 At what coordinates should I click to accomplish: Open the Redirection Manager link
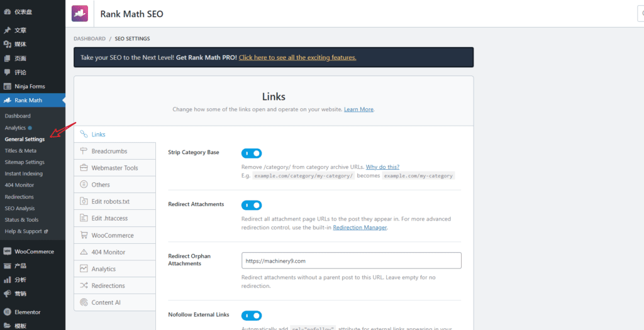point(360,228)
